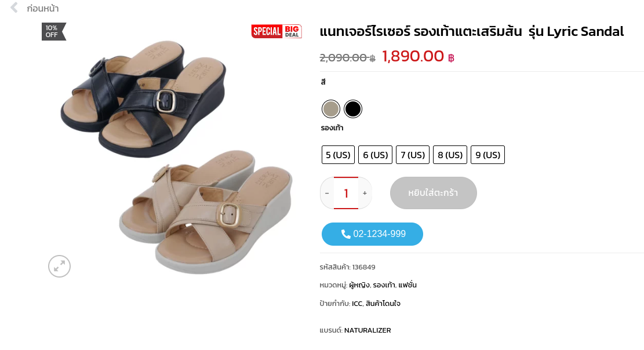Open the NATURALIZER brand link
Screen dimensions: 644x350
click(368, 330)
